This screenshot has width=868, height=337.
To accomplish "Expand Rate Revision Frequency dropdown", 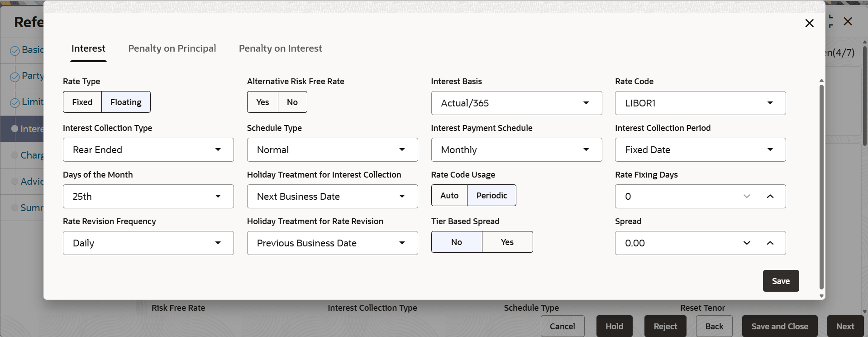I will 148,243.
